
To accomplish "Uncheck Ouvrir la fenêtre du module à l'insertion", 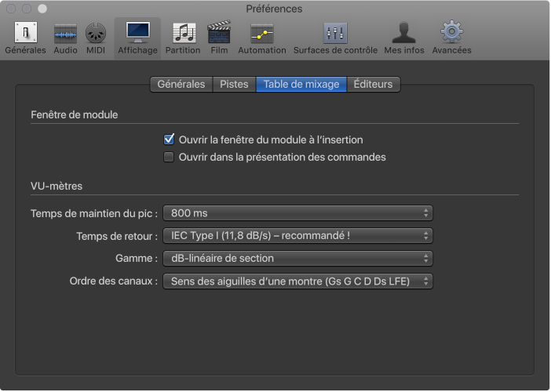I will pyautogui.click(x=169, y=140).
